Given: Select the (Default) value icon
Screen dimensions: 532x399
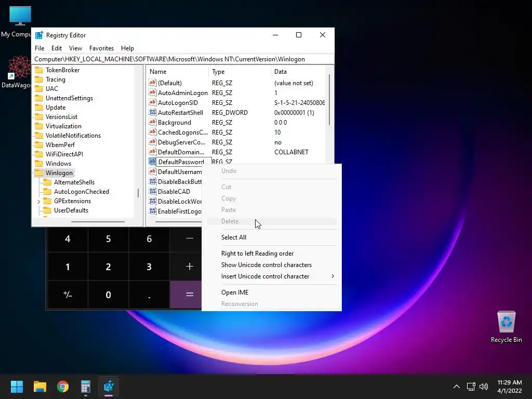Looking at the screenshot, I should 153,83.
